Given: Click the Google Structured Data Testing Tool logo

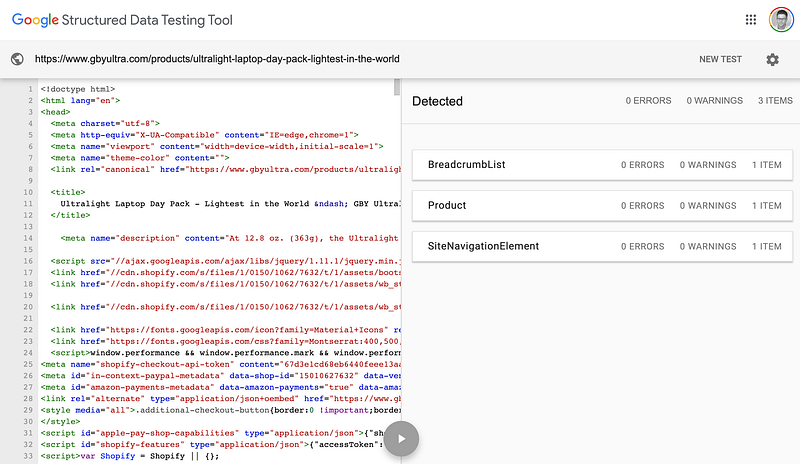Looking at the screenshot, I should coord(122,20).
